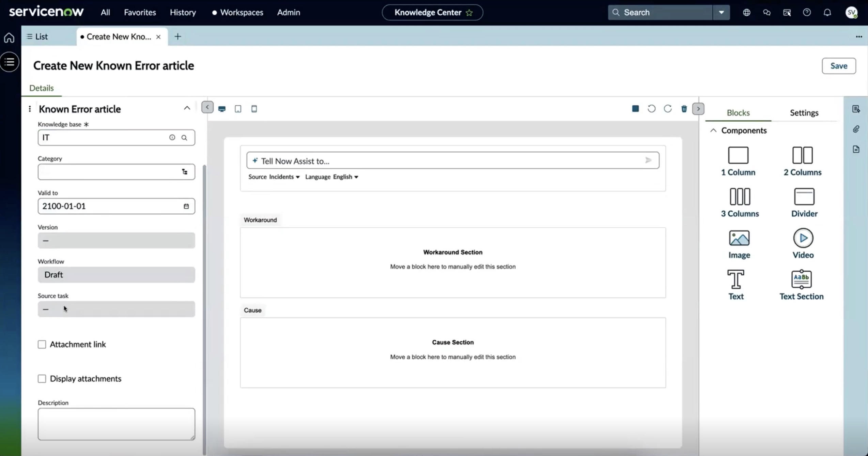Add the Text block

pyautogui.click(x=736, y=285)
